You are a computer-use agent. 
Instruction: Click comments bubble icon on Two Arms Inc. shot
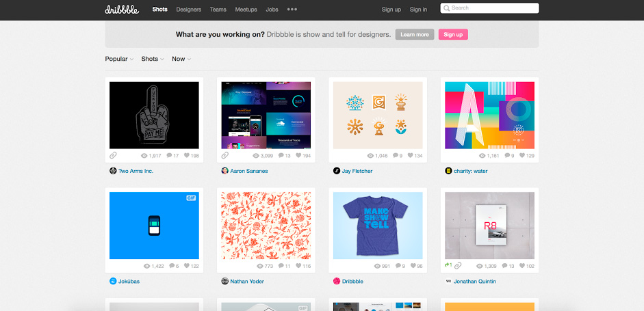[x=169, y=156]
